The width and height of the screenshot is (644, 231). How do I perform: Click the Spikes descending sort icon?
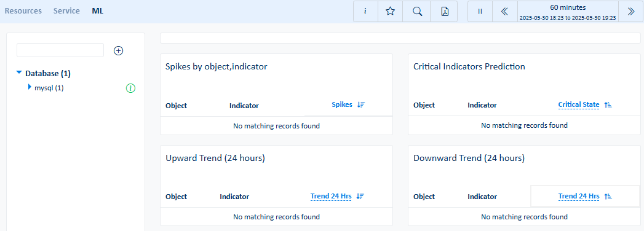click(x=361, y=104)
